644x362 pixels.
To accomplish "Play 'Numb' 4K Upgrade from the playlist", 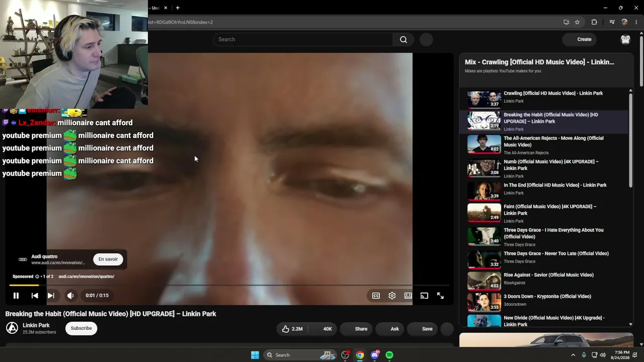I will click(544, 168).
